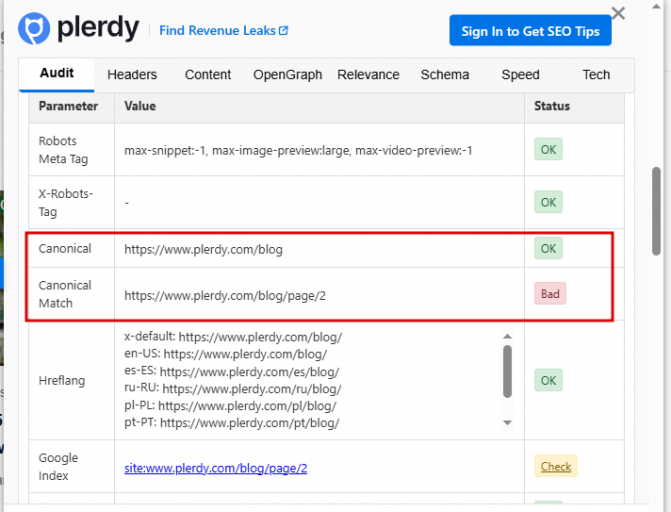Click the Canonical parameter label
Image resolution: width=671 pixels, height=512 pixels.
[x=65, y=248]
